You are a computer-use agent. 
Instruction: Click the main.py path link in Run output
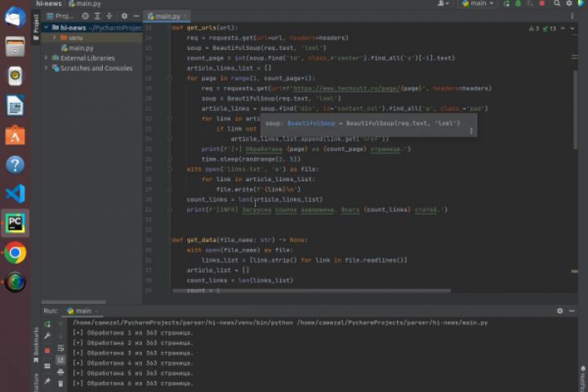click(x=392, y=323)
